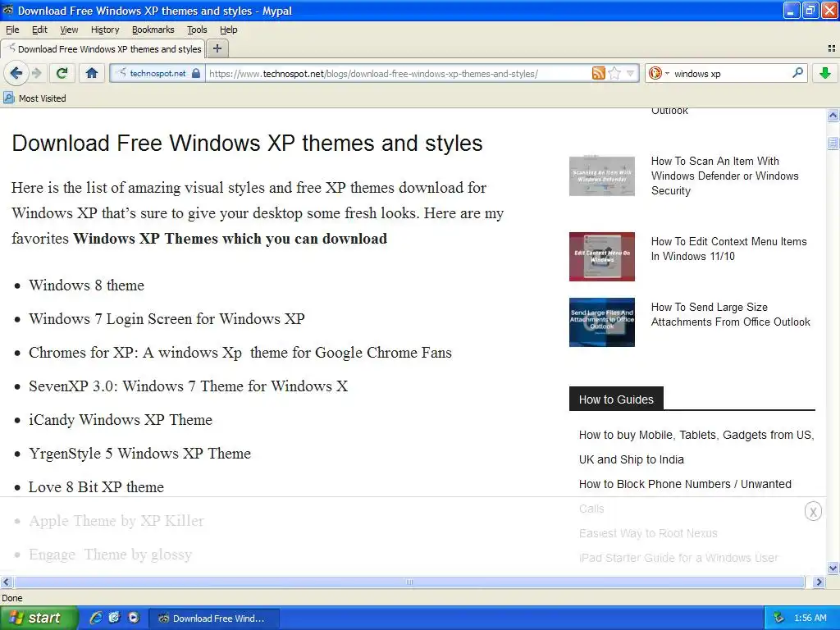Open the Help menu
This screenshot has height=630, width=840.
[x=229, y=30]
